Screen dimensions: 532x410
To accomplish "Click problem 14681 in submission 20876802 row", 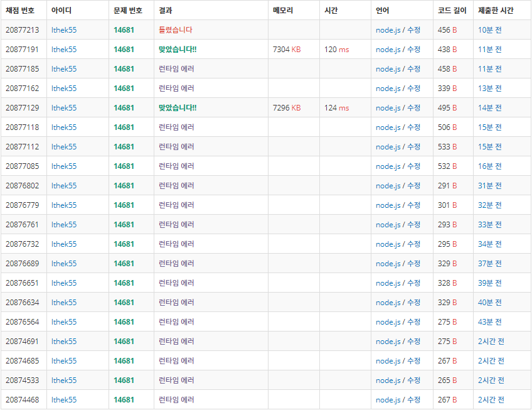I will (124, 186).
